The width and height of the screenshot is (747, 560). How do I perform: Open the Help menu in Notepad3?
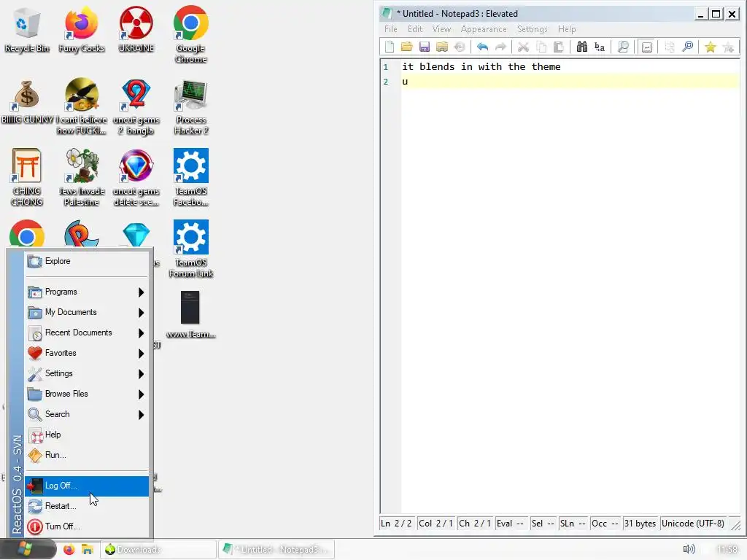tap(567, 29)
